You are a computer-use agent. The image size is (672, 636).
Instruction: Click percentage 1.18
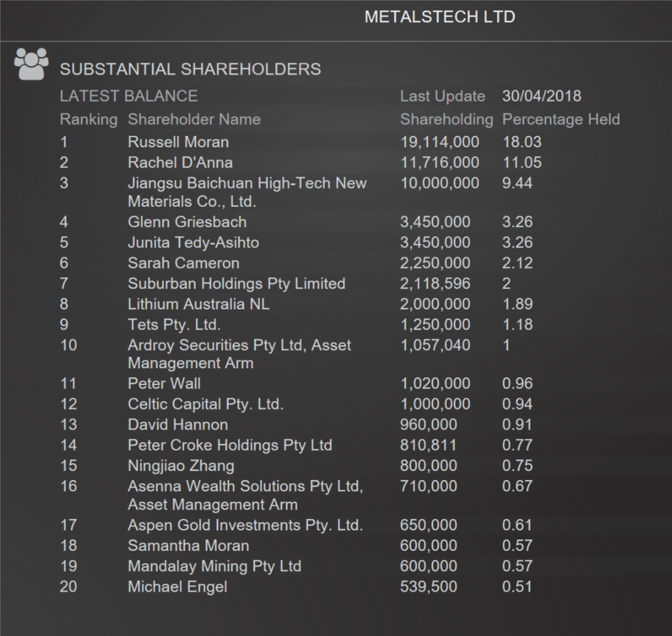(517, 325)
